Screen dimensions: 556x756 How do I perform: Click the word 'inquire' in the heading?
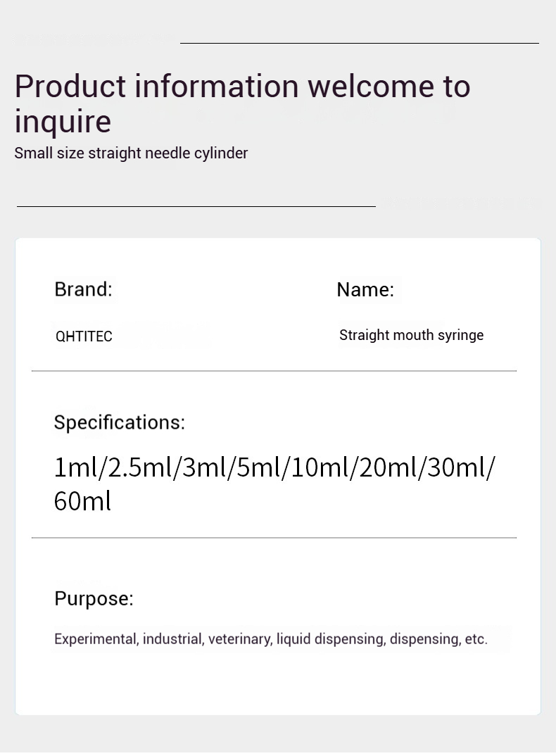point(63,121)
